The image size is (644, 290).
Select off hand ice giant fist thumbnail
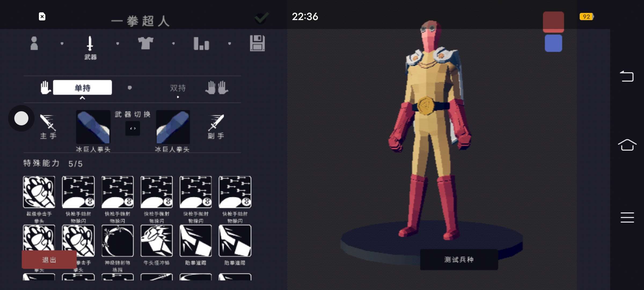pos(173,127)
